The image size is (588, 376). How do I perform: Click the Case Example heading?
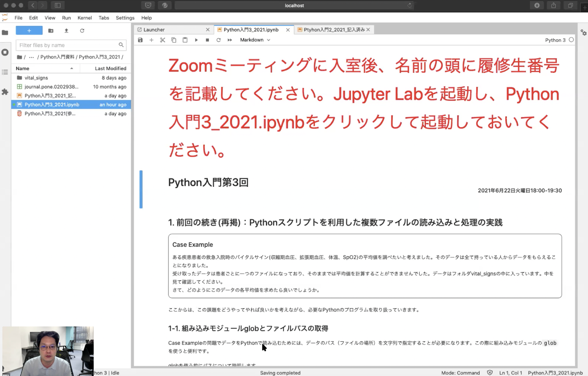[192, 245]
